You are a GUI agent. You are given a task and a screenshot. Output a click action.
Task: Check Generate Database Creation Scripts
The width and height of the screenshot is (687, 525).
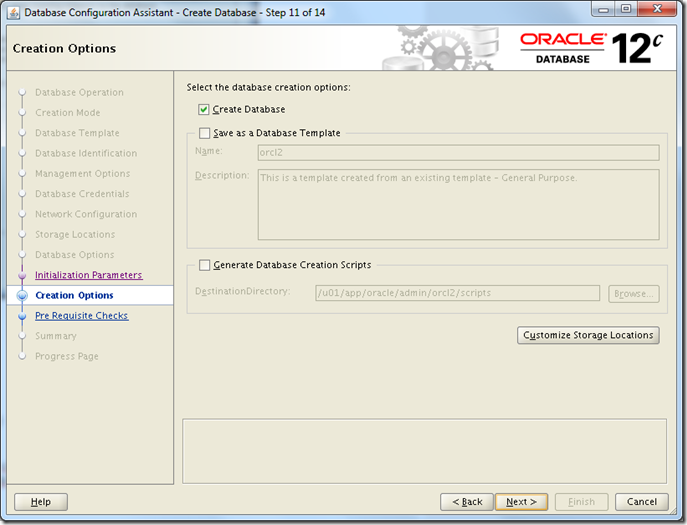coord(204,265)
